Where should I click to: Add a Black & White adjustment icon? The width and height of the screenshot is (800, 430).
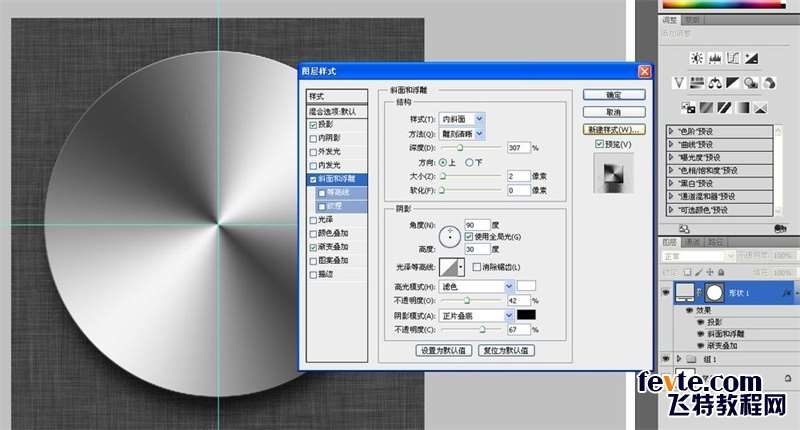[733, 83]
